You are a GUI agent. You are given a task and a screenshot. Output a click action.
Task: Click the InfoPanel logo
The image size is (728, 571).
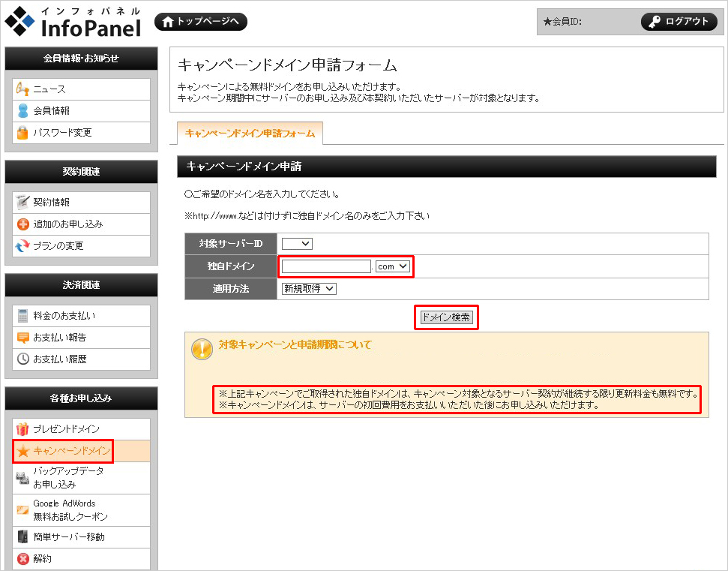tap(73, 23)
